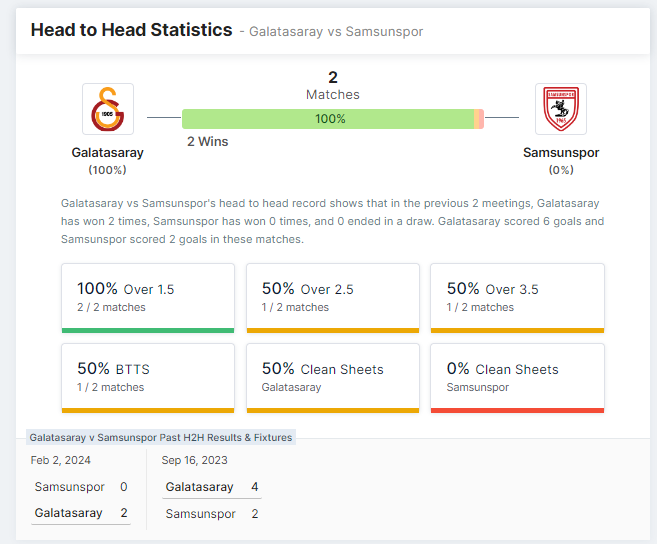Click the 0% Clean Sheets Samsunspor card

click(517, 377)
